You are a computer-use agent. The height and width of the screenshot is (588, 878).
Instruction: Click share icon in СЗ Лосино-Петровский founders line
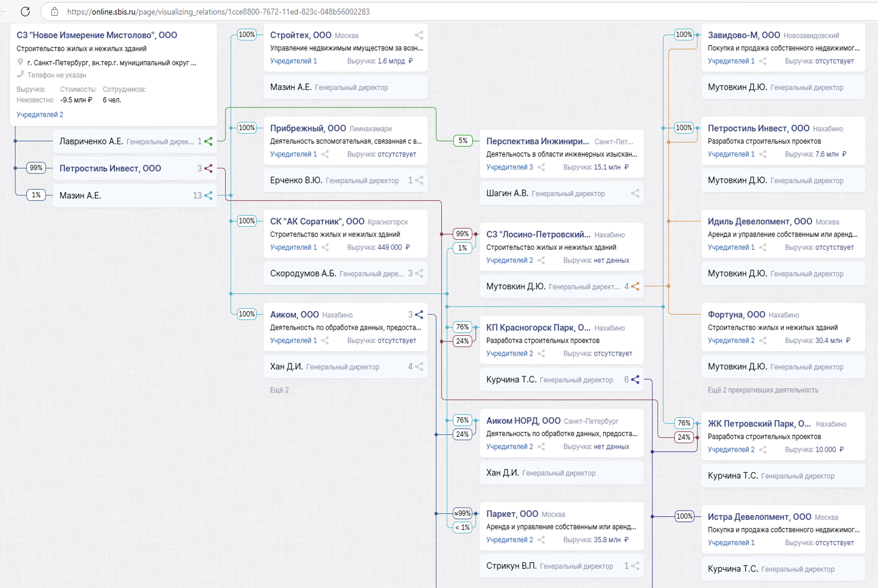pyautogui.click(x=542, y=260)
